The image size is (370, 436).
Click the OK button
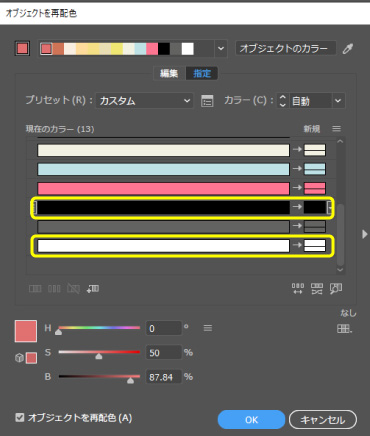point(251,420)
